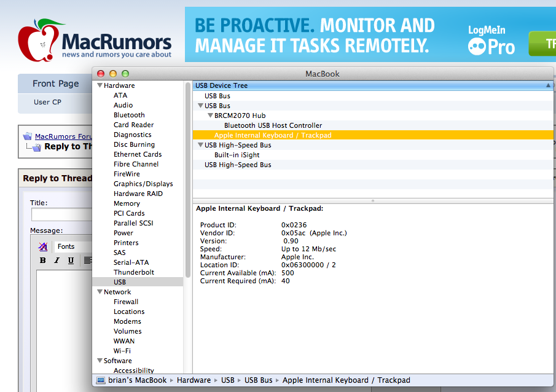Open the Front Page tab
This screenshot has width=556, height=392.
tap(56, 84)
